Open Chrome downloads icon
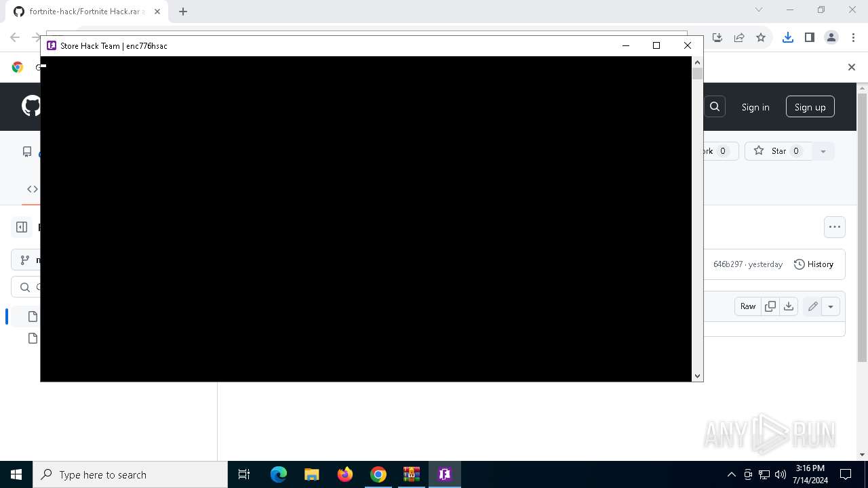The height and width of the screenshot is (488, 868). pos(788,37)
